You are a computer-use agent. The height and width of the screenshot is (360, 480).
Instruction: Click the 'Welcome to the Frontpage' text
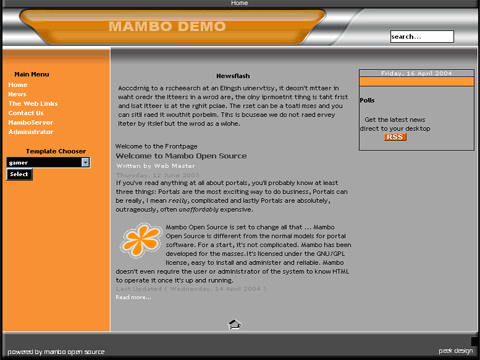[156, 146]
